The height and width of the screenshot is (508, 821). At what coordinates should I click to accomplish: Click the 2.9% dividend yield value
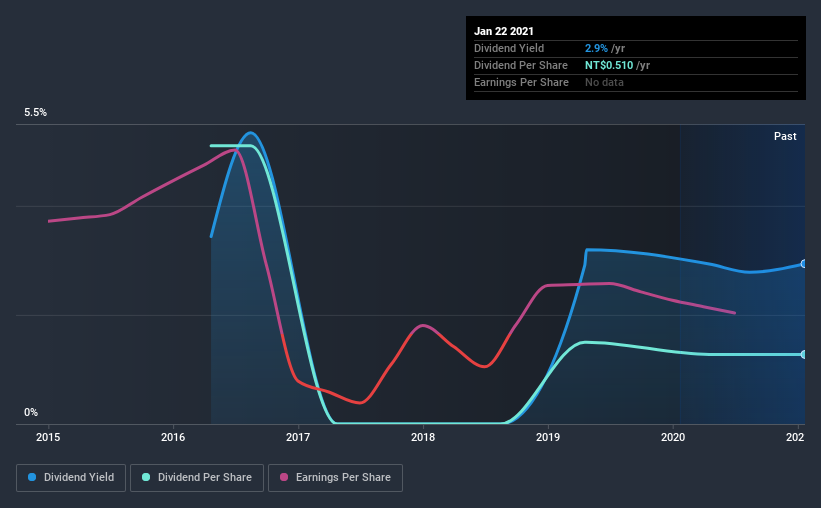pos(596,48)
